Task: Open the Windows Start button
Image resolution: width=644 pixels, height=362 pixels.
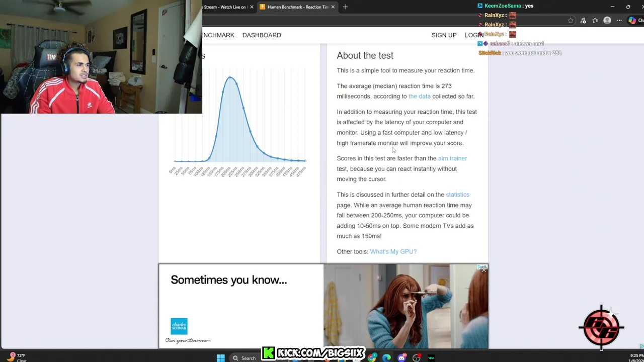Action: click(220, 358)
